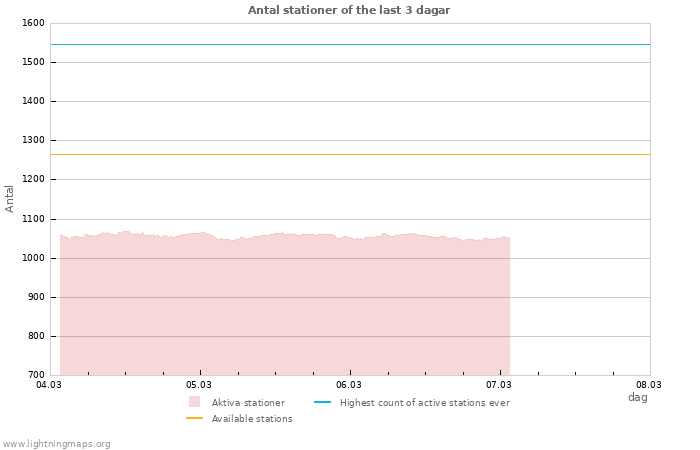This screenshot has width=700, height=450.
Task: Click the 06.03 date tick label
Action: point(349,384)
